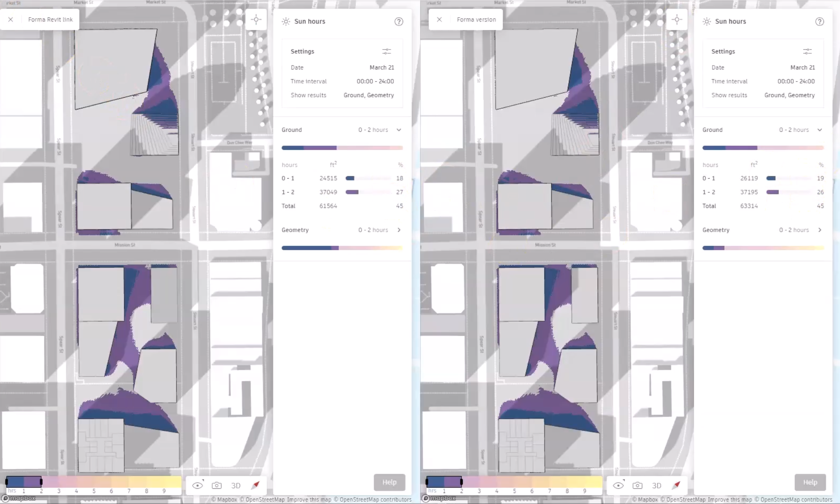
Task: Switch to 3D in Forma version view
Action: click(656, 485)
